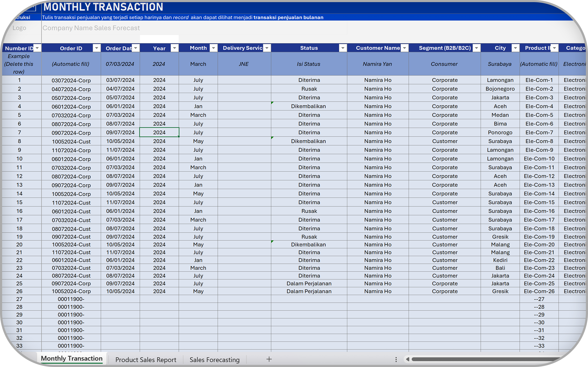588x367 pixels.
Task: Open the Status column filter arrow
Action: tap(343, 48)
